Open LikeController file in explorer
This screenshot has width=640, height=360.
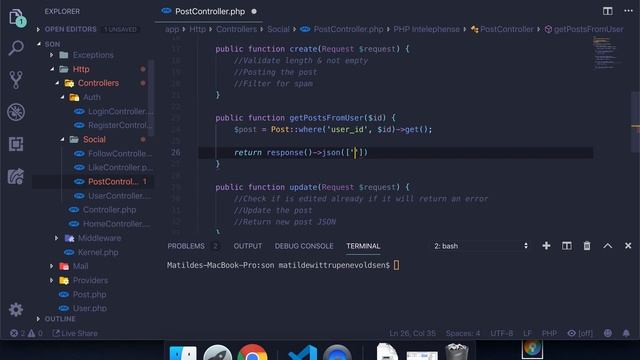(x=120, y=167)
